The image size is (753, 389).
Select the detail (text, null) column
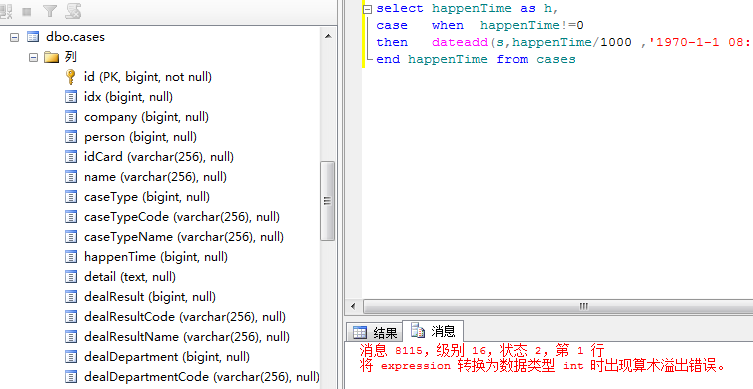pos(130,277)
